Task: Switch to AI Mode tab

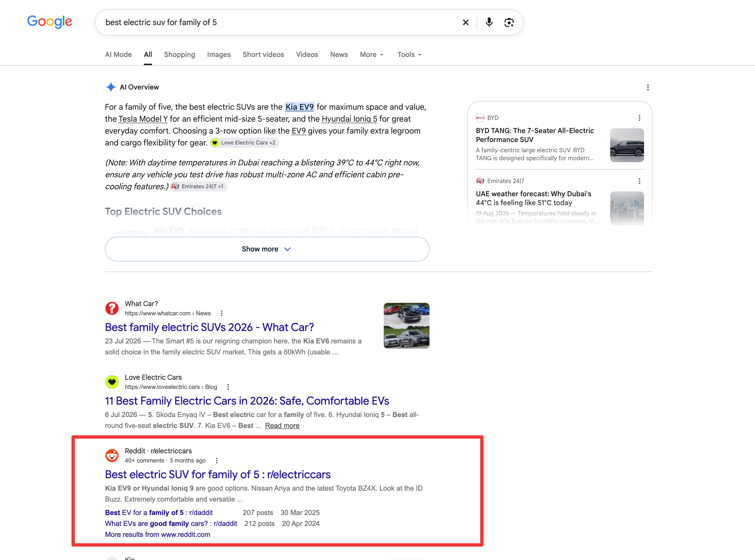Action: click(x=118, y=54)
